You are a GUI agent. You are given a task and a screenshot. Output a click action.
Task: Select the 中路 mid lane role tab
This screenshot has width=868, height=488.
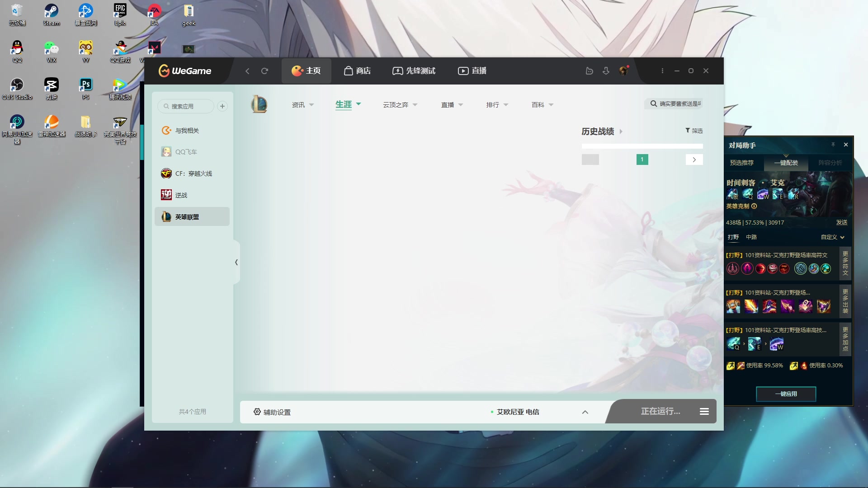[x=751, y=237]
